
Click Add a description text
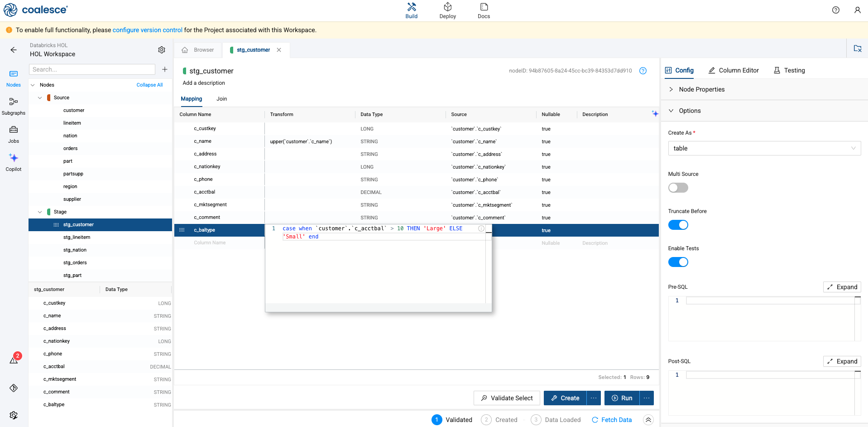click(204, 83)
